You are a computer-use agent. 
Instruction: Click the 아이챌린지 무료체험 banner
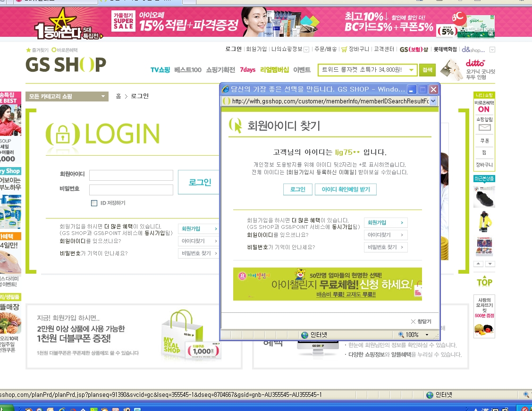pos(328,284)
